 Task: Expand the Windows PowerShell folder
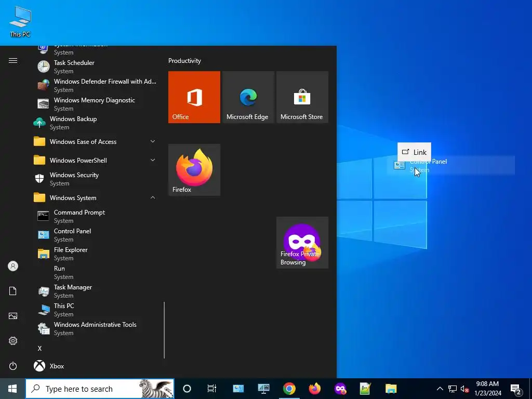96,160
